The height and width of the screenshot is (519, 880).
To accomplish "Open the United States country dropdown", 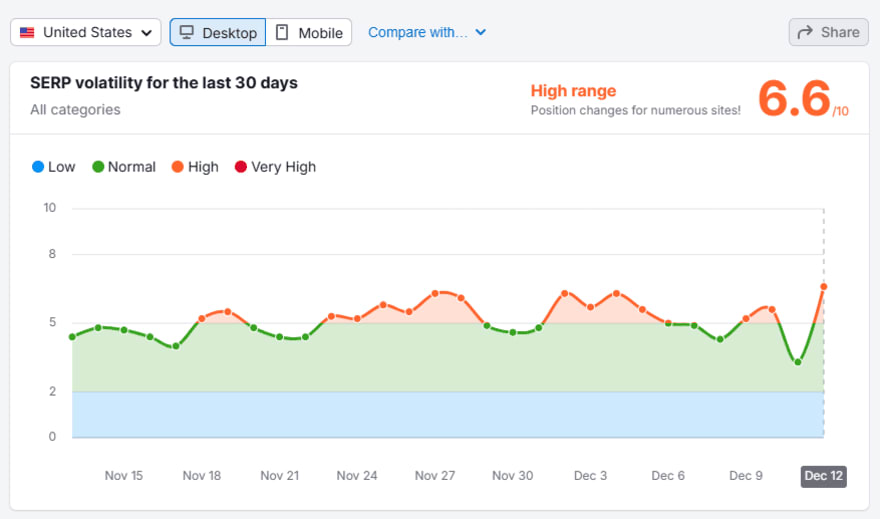I will point(85,32).
